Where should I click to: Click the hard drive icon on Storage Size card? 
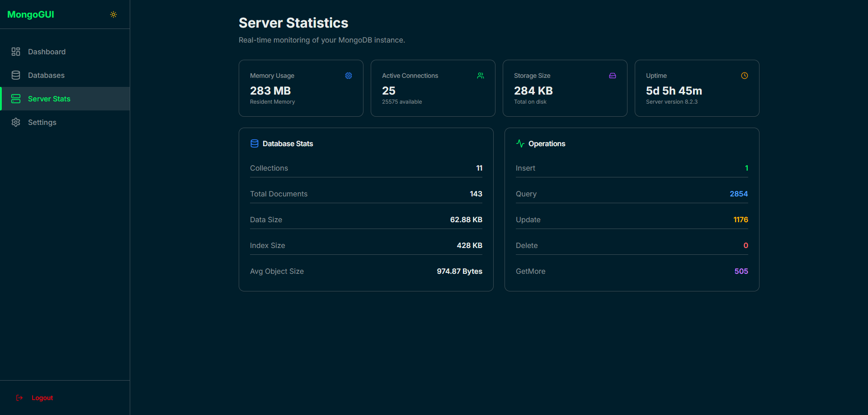[612, 76]
